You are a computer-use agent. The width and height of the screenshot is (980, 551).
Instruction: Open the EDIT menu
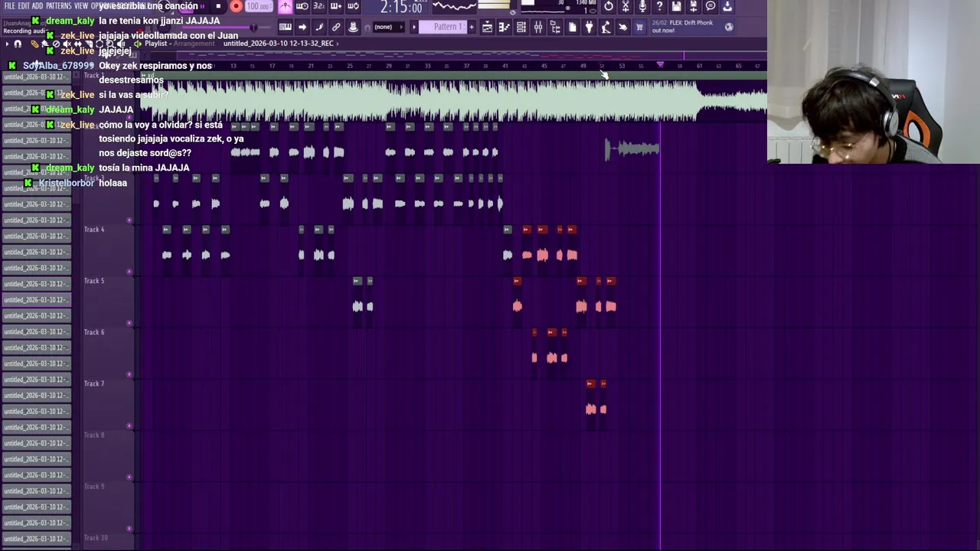(x=24, y=6)
